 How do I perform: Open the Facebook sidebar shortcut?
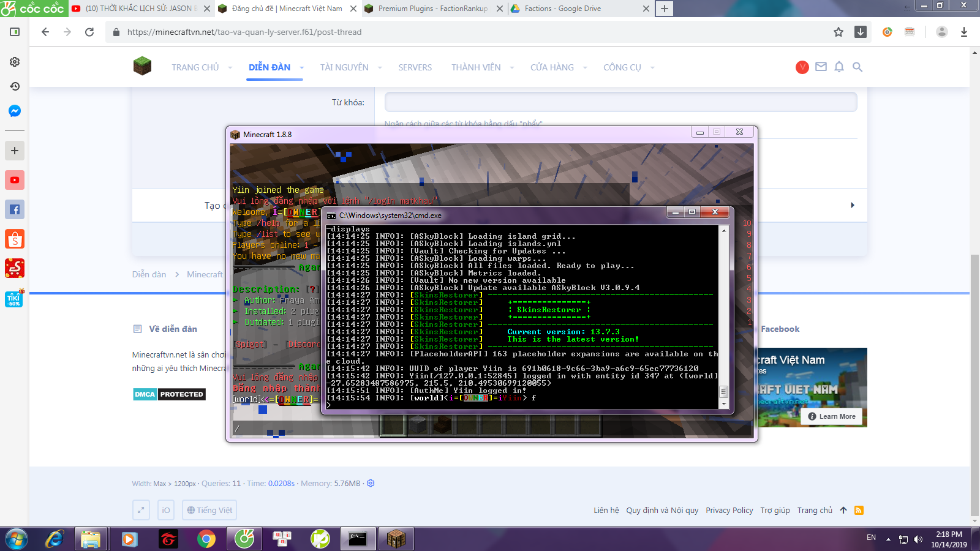point(15,209)
